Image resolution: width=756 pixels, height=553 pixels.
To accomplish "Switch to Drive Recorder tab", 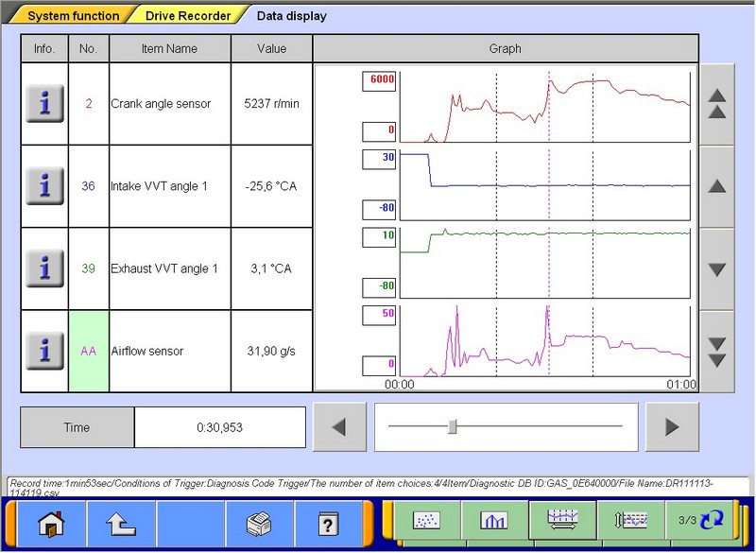I will coord(192,16).
